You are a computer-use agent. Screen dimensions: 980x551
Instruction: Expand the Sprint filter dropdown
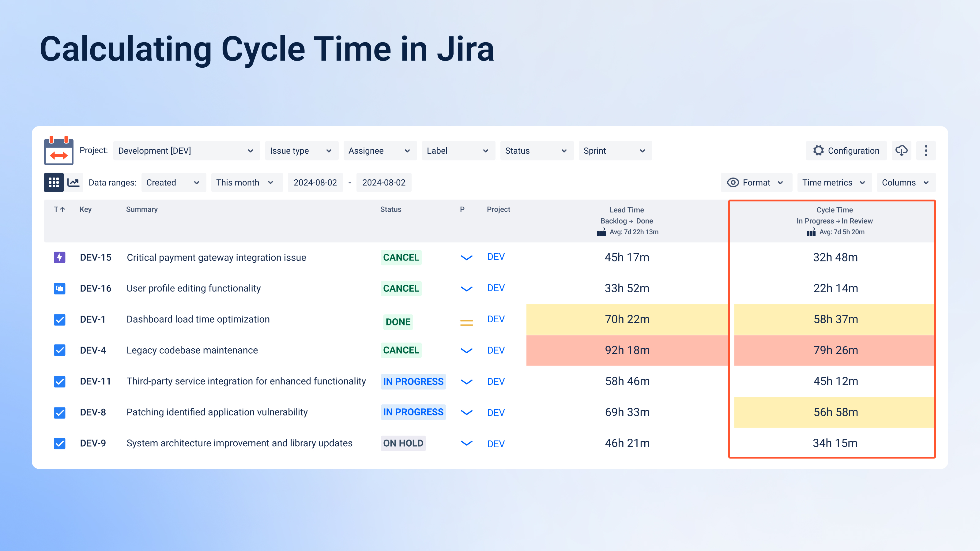614,151
